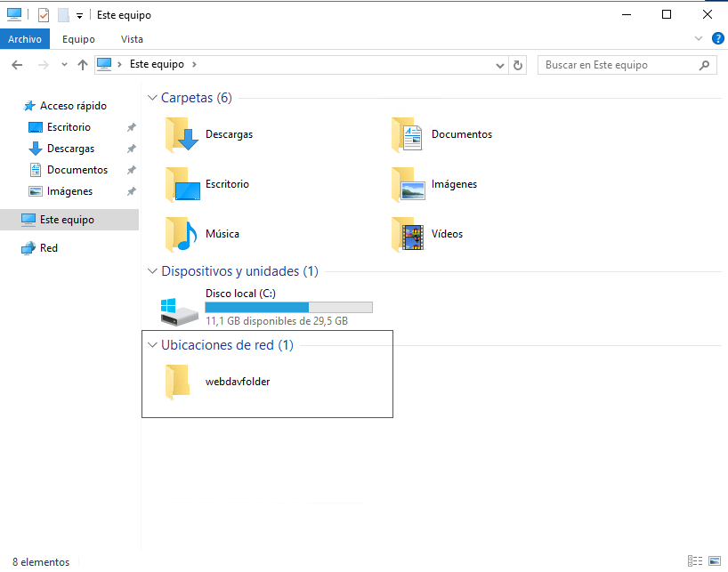Click the 11,1 GB disponibles de 29,5 GB text
Viewport: 728px width, 572px height.
tap(277, 321)
